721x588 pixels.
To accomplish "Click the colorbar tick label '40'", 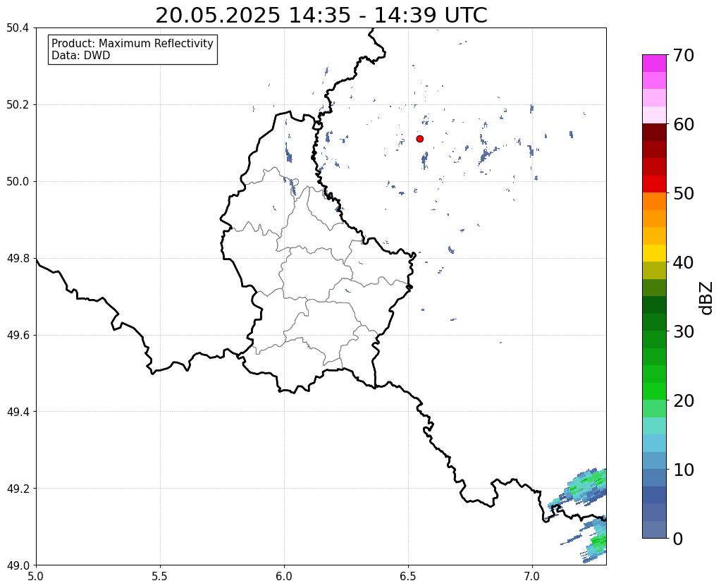I will 684,262.
